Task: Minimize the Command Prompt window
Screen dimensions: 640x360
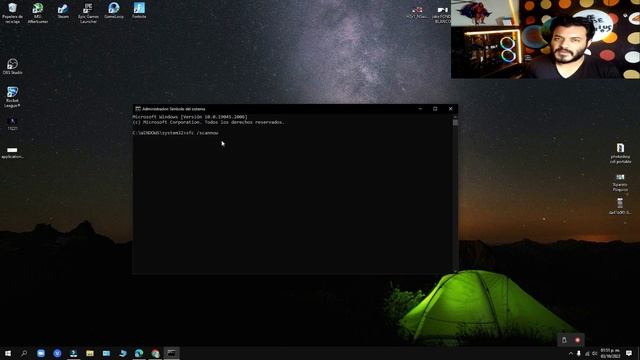Action: click(x=420, y=109)
